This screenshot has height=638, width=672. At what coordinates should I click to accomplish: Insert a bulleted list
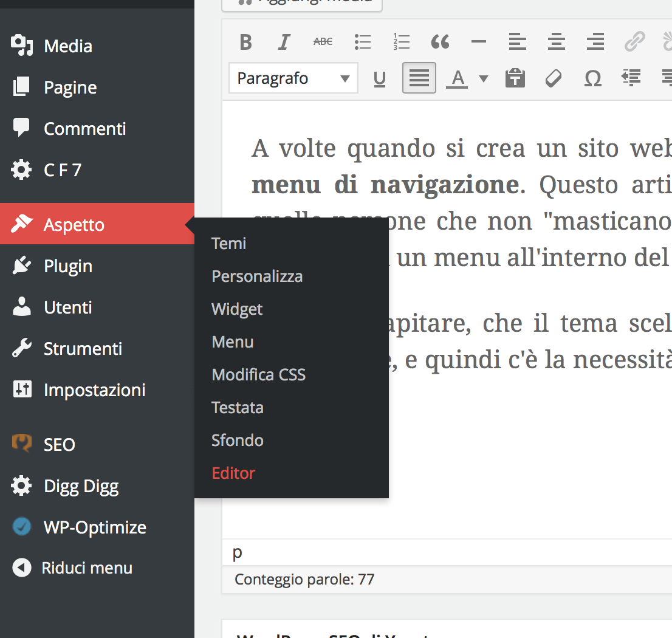(x=363, y=42)
